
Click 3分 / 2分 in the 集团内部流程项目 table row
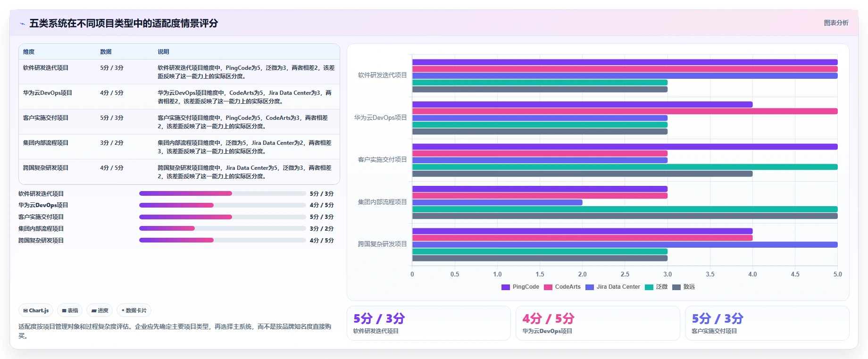coord(112,143)
